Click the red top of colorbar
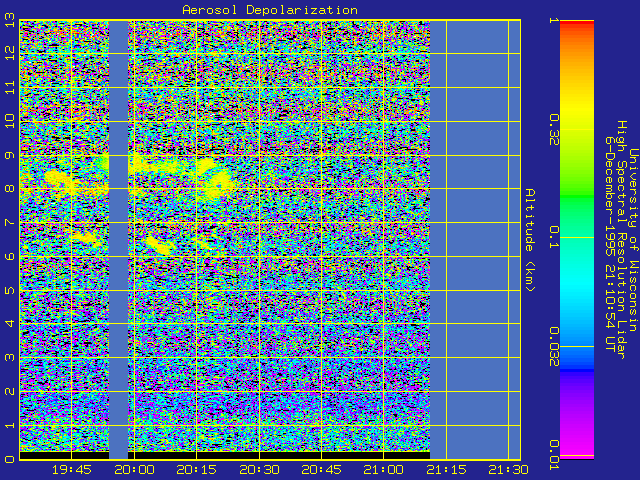This screenshot has height=480, width=640. (577, 24)
